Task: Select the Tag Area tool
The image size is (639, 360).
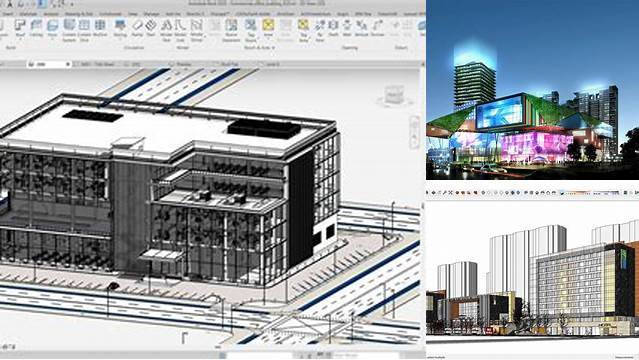Action: point(304,30)
